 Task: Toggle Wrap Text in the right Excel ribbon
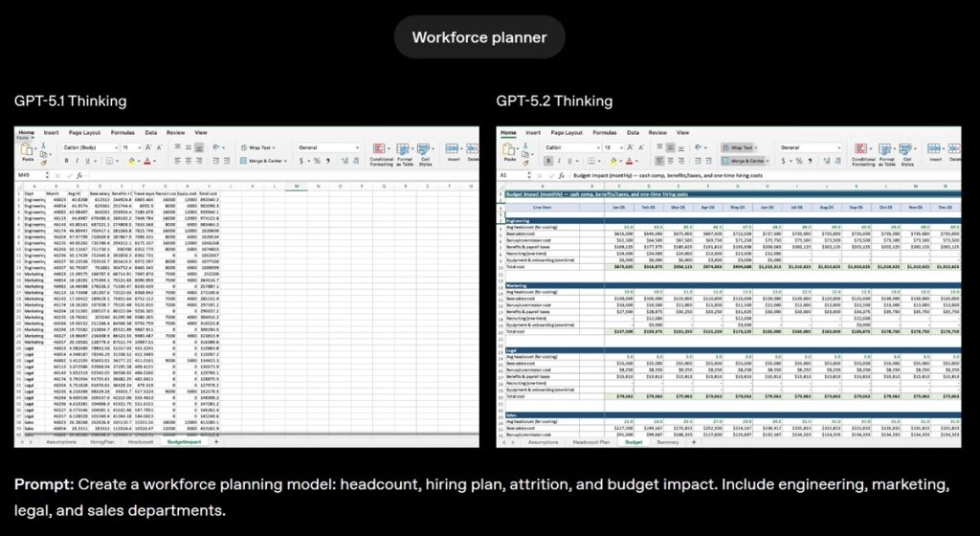tap(740, 148)
